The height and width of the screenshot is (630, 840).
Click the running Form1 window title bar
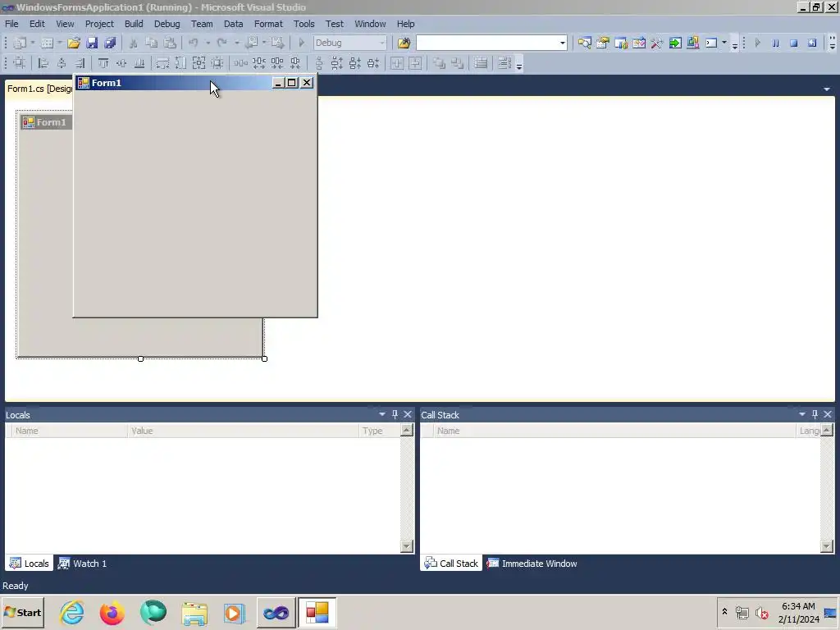click(x=195, y=83)
